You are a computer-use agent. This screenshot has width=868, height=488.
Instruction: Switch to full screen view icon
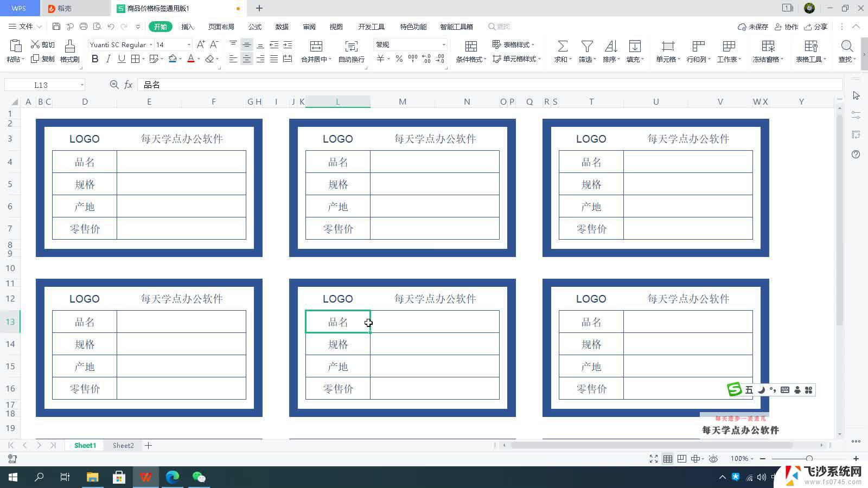(654, 459)
